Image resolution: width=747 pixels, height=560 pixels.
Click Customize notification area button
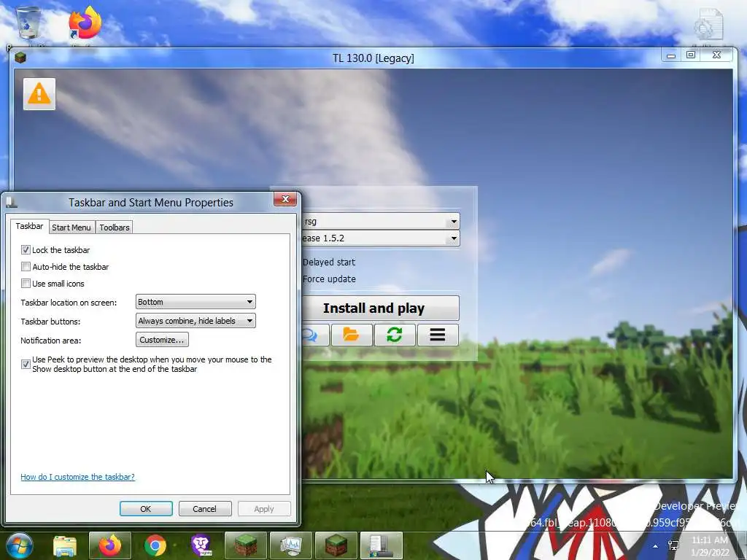coord(162,340)
